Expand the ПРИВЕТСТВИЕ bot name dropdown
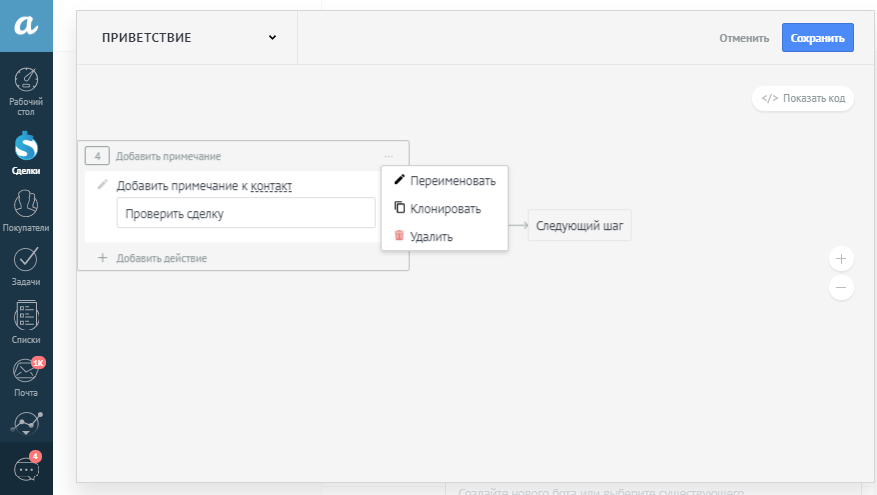This screenshot has width=877, height=495. pos(272,38)
